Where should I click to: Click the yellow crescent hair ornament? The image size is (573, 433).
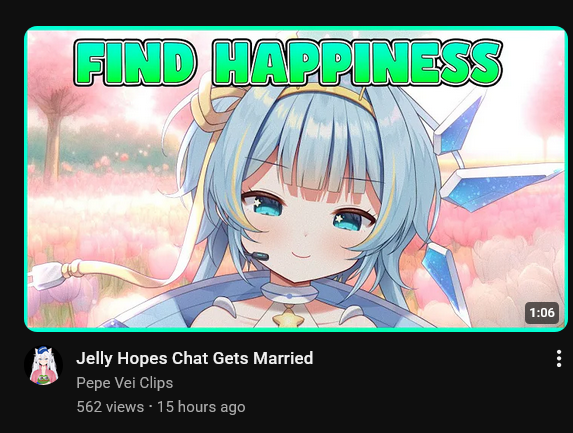(210, 104)
